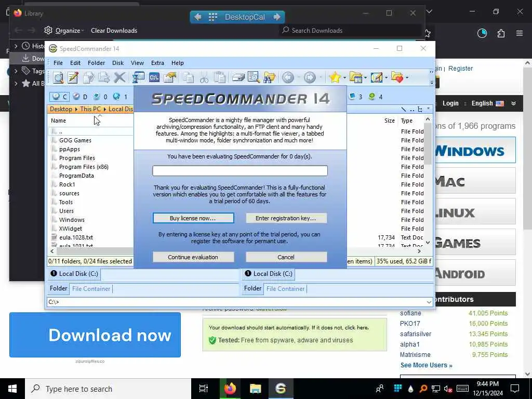Click the Edit file pencil icon
Screen dimensions: 532x399
(x=73, y=77)
